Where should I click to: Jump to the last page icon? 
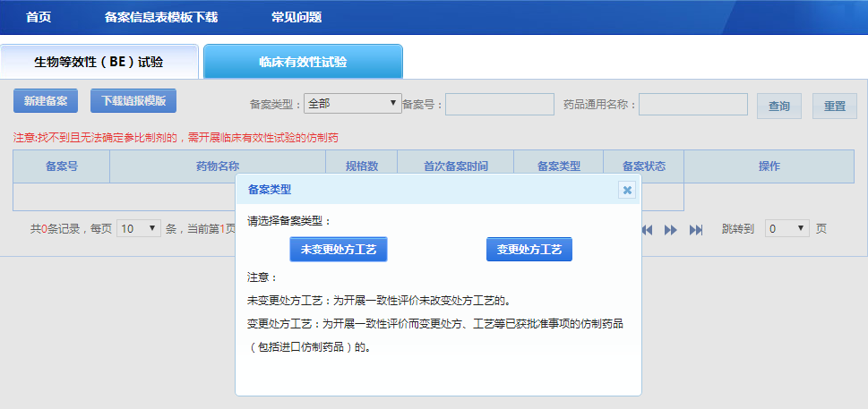click(x=696, y=230)
